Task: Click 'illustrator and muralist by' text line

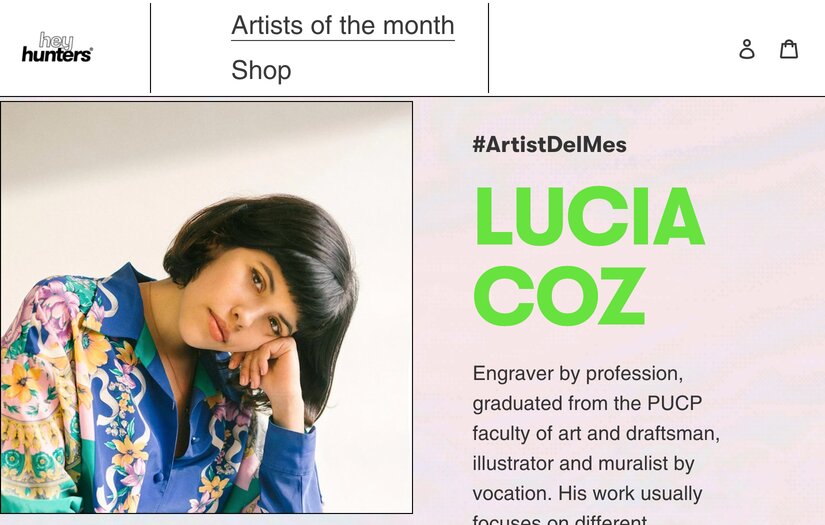Action: tap(583, 464)
